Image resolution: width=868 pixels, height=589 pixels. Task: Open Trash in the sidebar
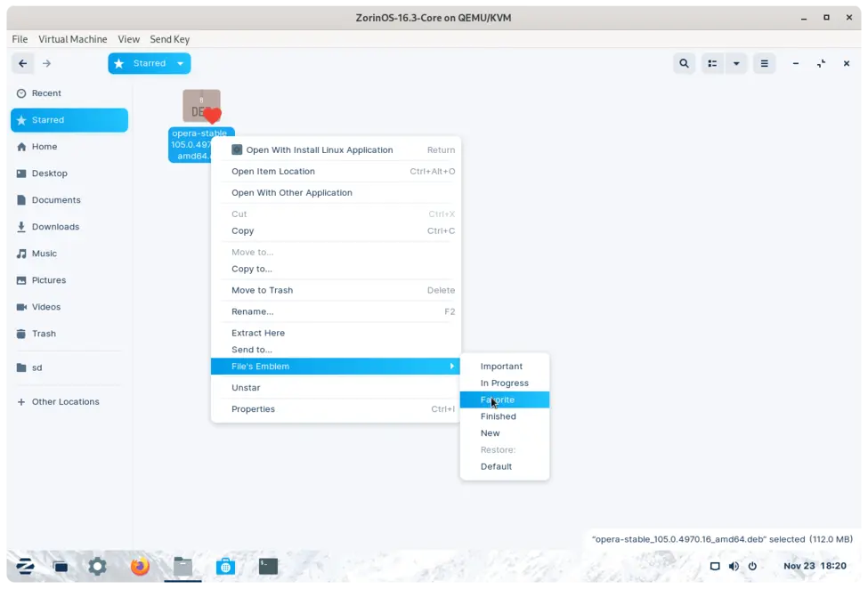69,334
